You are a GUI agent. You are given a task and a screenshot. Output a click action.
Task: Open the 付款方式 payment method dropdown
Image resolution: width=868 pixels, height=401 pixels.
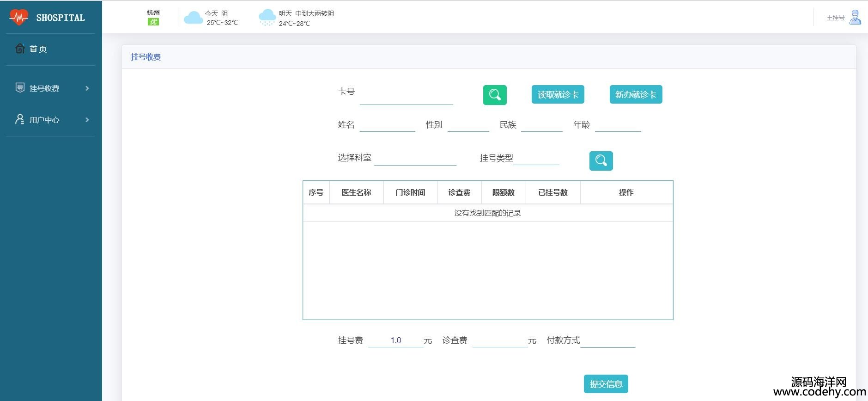coord(607,340)
